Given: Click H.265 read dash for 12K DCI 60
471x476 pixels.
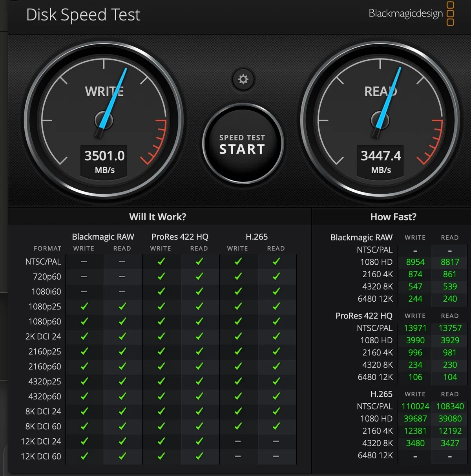Looking at the screenshot, I should 276,456.
